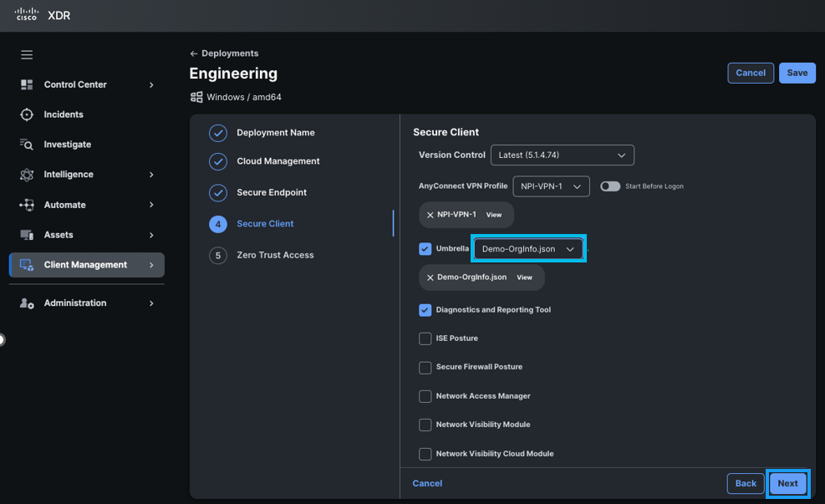Save the Engineering deployment
825x504 pixels.
tap(797, 73)
